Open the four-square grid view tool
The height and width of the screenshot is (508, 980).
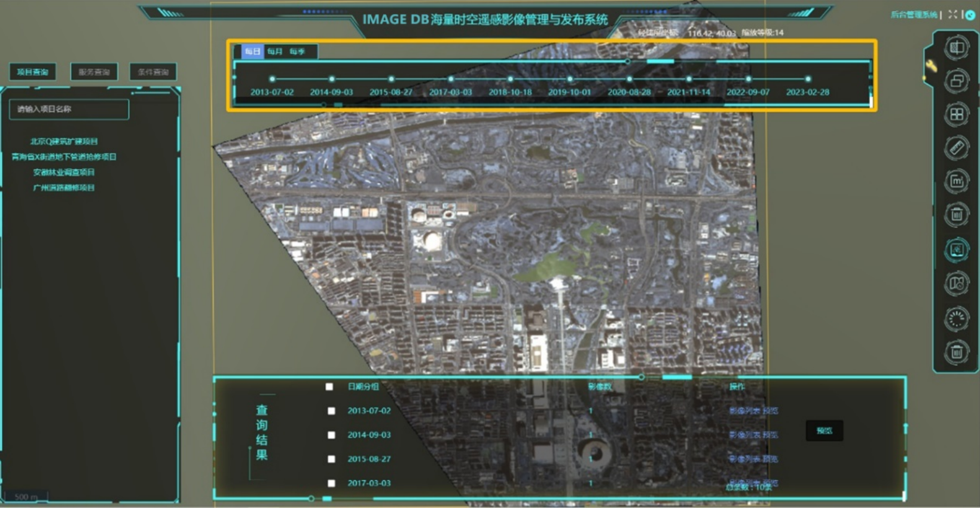(x=956, y=114)
